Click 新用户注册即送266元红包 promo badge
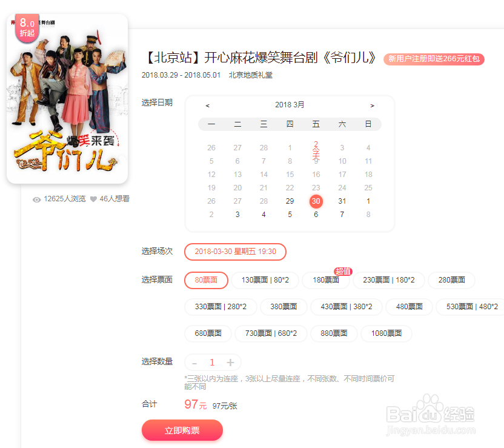This screenshot has width=504, height=448. (434, 59)
